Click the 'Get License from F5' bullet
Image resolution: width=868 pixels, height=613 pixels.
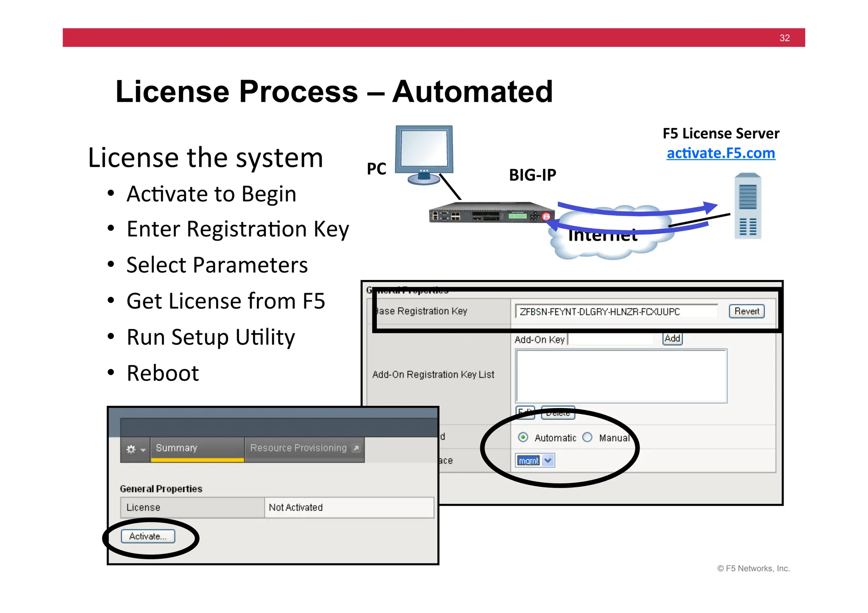click(226, 301)
